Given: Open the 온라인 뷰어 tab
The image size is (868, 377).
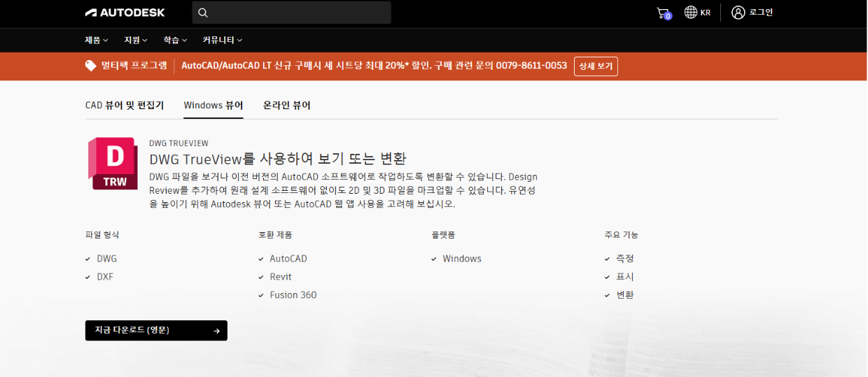Looking at the screenshot, I should [287, 106].
